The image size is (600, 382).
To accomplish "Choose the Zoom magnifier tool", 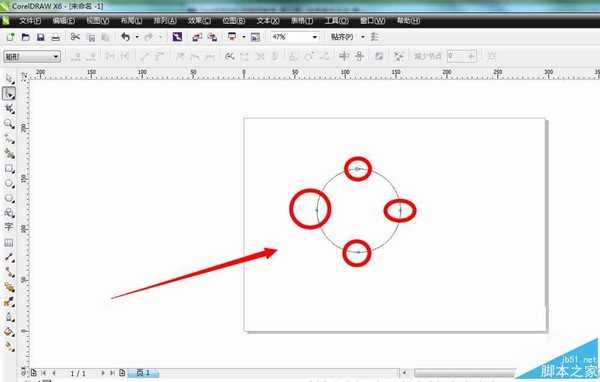I will point(9,124).
